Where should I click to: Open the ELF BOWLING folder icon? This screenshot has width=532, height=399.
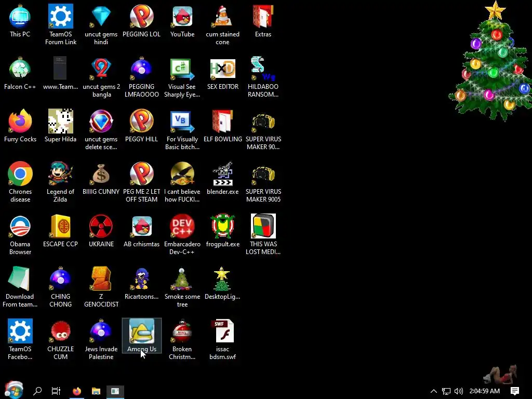pos(222,126)
